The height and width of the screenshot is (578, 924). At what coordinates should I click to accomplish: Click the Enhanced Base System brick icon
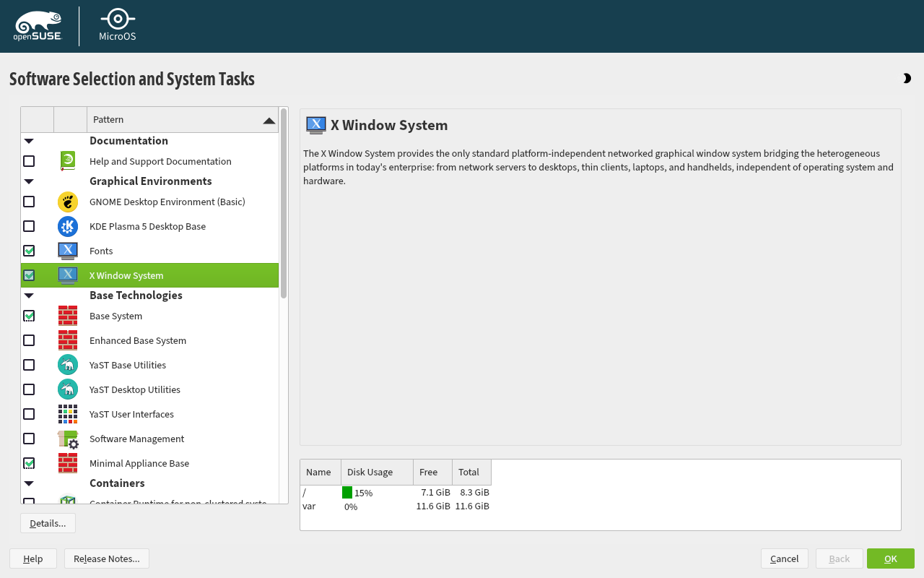click(x=68, y=340)
